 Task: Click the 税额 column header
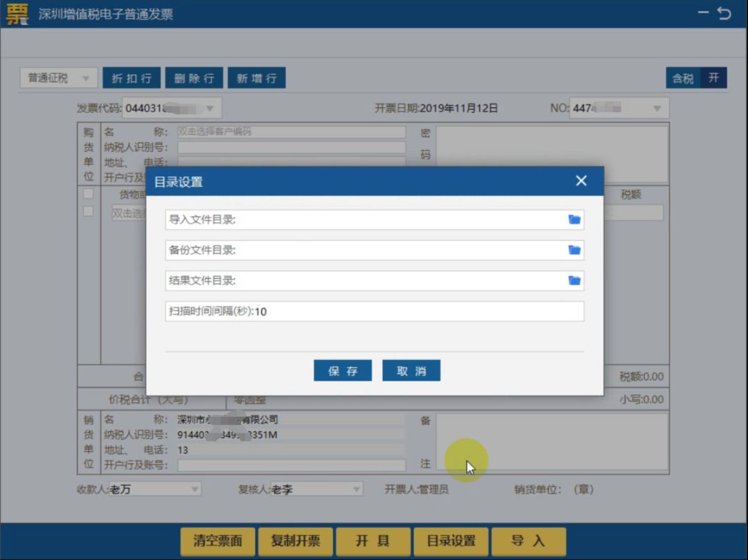click(x=631, y=195)
